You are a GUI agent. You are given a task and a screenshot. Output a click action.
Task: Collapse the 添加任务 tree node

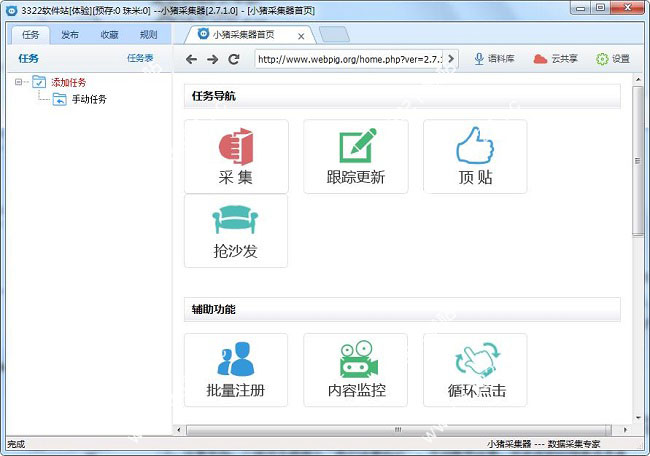tap(18, 82)
